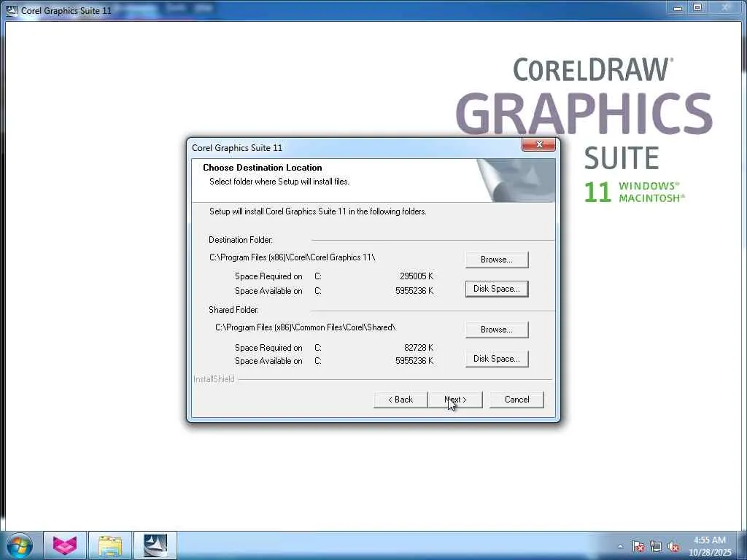This screenshot has height=560, width=747.
Task: Close the Corel Graphics Suite 11 dialog
Action: [x=539, y=144]
